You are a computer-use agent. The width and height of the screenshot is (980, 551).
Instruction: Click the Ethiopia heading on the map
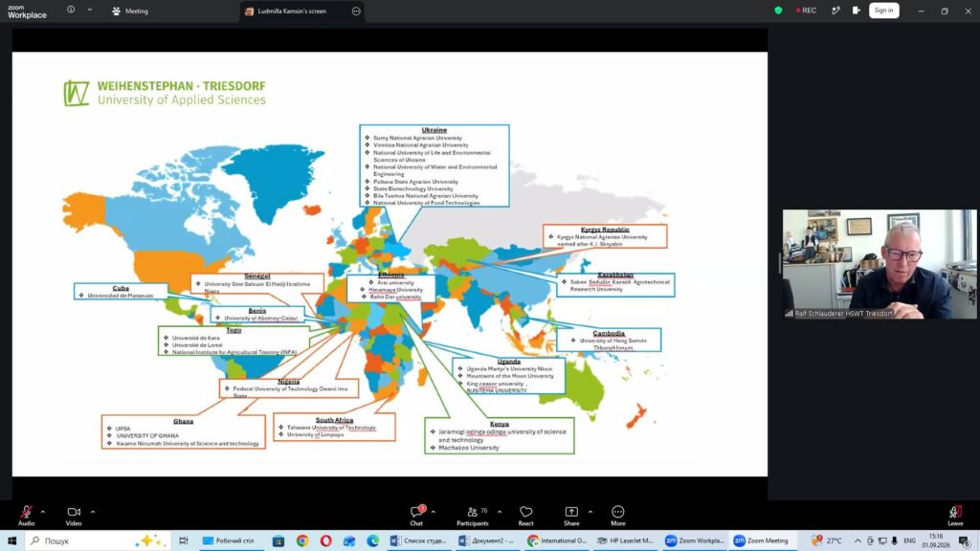pos(391,275)
